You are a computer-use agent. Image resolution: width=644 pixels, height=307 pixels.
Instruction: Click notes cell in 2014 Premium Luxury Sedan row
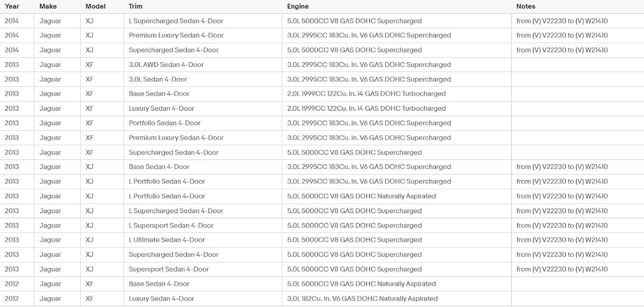[562, 36]
